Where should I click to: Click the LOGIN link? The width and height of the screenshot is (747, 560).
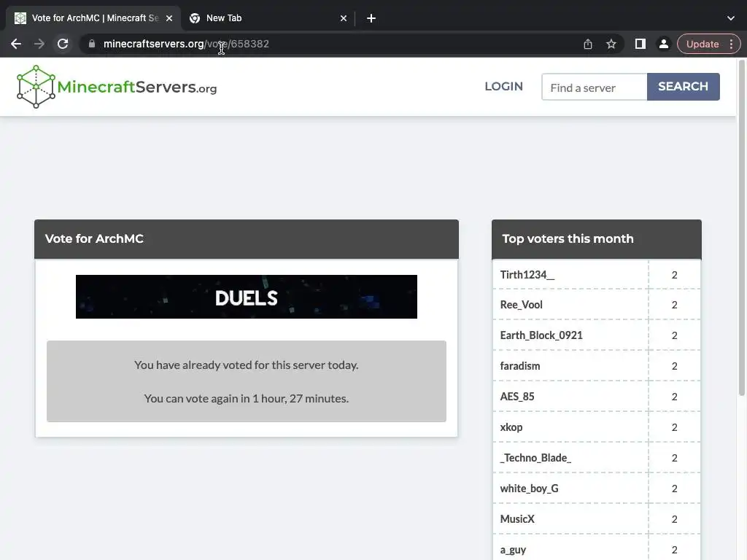[503, 86]
